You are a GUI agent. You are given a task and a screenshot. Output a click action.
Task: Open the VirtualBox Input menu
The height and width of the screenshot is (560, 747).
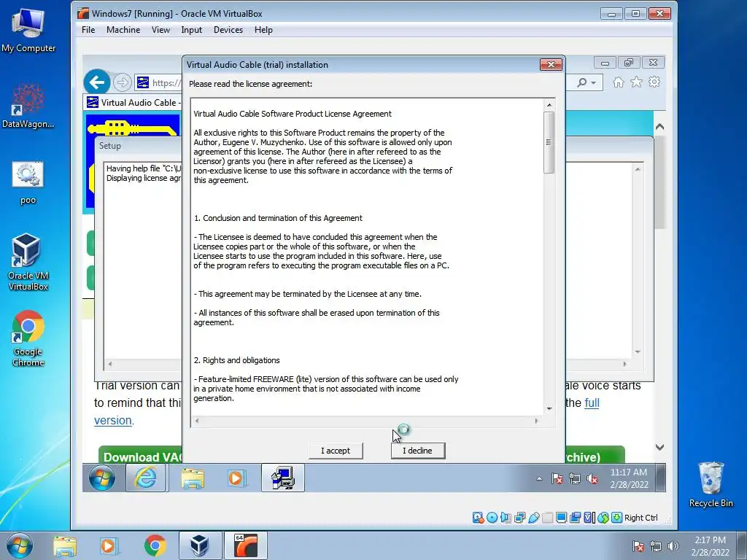click(x=192, y=29)
